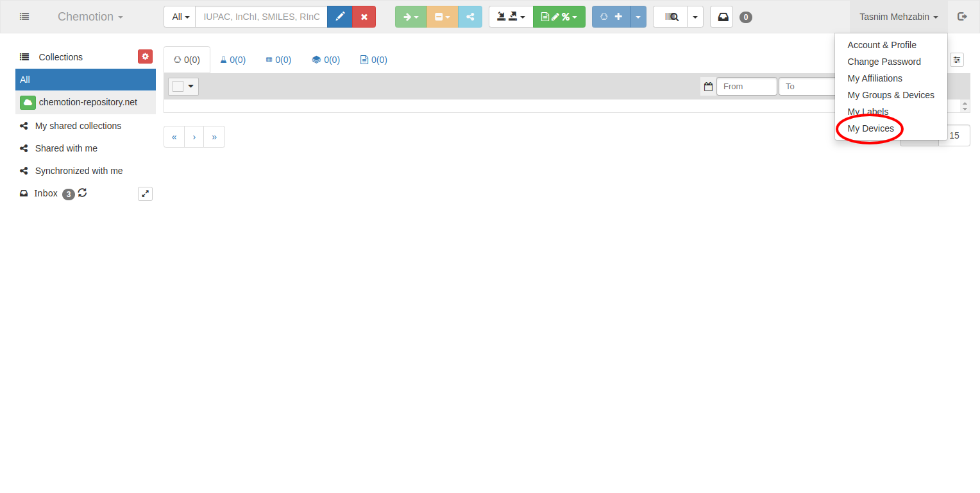Screen dimensions: 980x493
Task: Click the 'From' date input field
Action: point(746,87)
